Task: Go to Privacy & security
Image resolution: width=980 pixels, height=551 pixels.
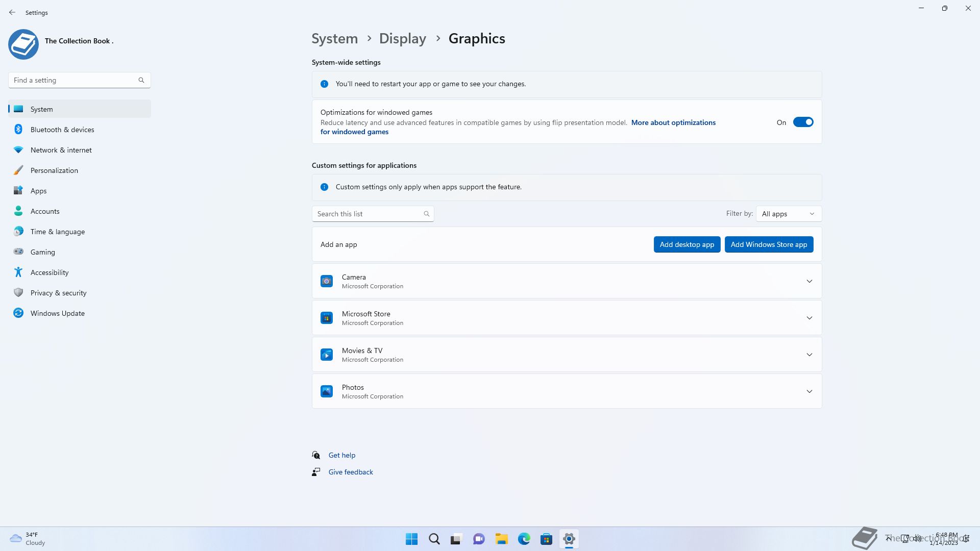Action: [80, 293]
